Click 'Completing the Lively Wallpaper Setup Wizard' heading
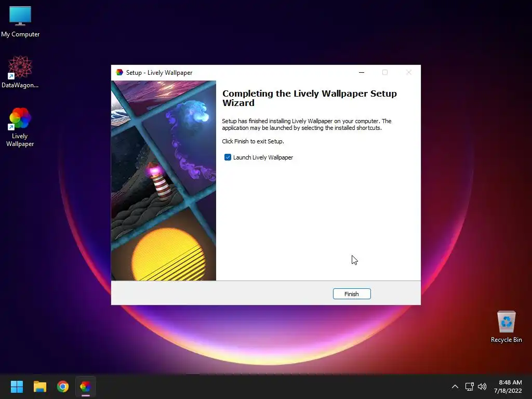Screen dimensions: 532x399 click(310, 98)
